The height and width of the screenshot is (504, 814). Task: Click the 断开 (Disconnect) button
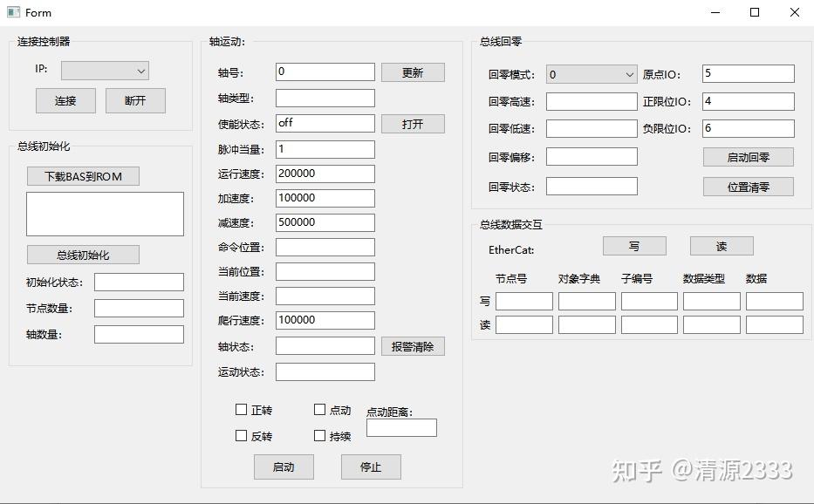click(135, 100)
